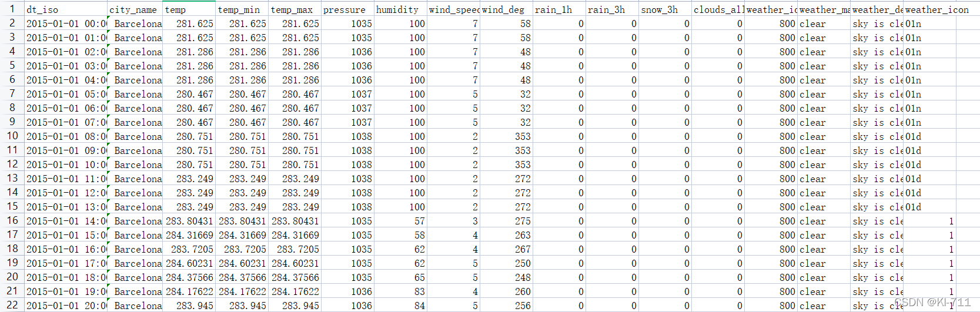This screenshot has width=980, height=312.
Task: Select weather id 800 in row 20
Action: click(x=771, y=277)
